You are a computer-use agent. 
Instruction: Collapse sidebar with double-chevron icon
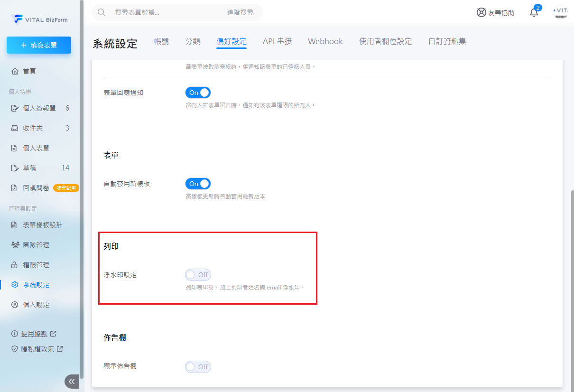pyautogui.click(x=72, y=382)
